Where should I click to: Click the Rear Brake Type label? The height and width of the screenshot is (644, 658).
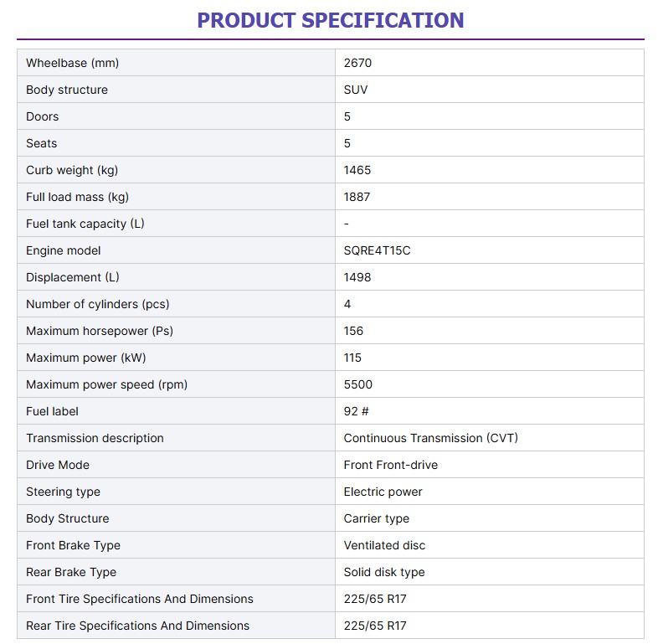coord(71,572)
